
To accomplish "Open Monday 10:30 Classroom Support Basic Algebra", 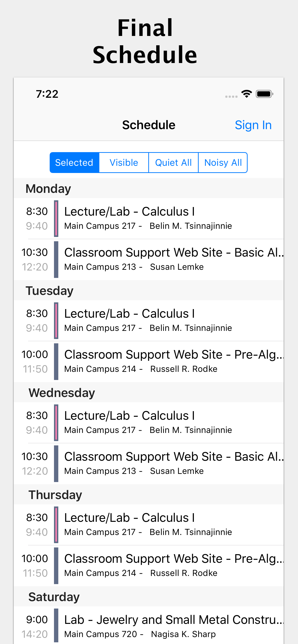I will [149, 259].
